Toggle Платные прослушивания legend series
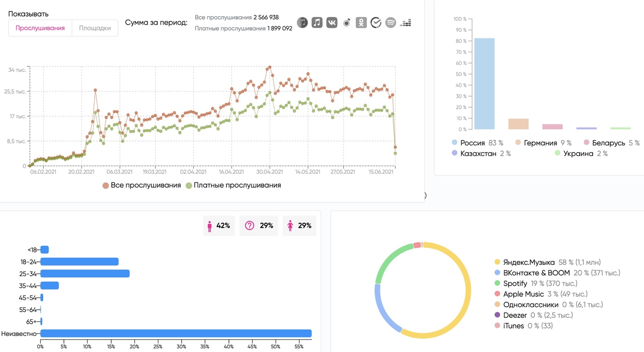 [x=233, y=185]
